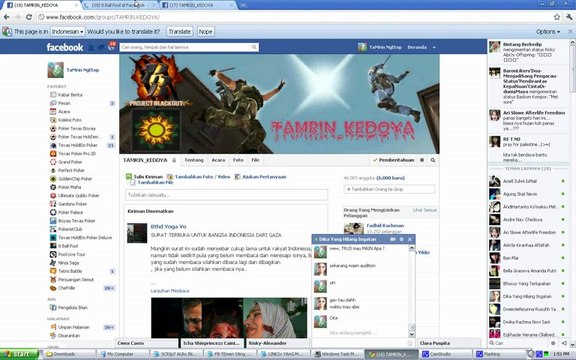
Task: Click Lihat Semua link
Action: (x=425, y=210)
